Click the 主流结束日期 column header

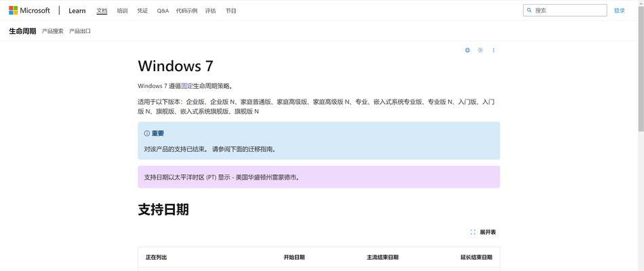(382, 257)
